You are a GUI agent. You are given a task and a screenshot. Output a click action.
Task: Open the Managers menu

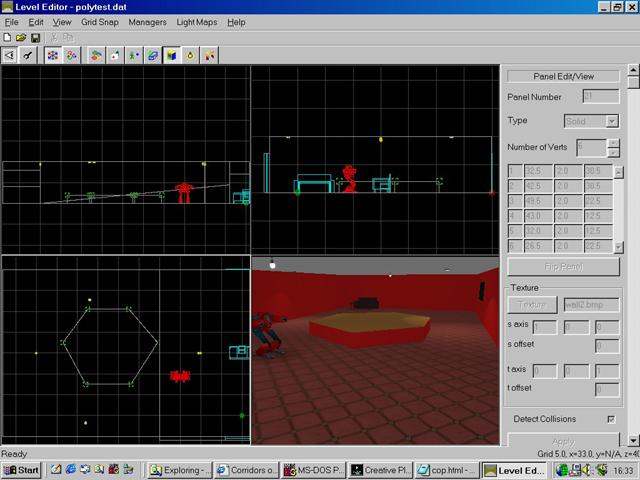click(147, 22)
